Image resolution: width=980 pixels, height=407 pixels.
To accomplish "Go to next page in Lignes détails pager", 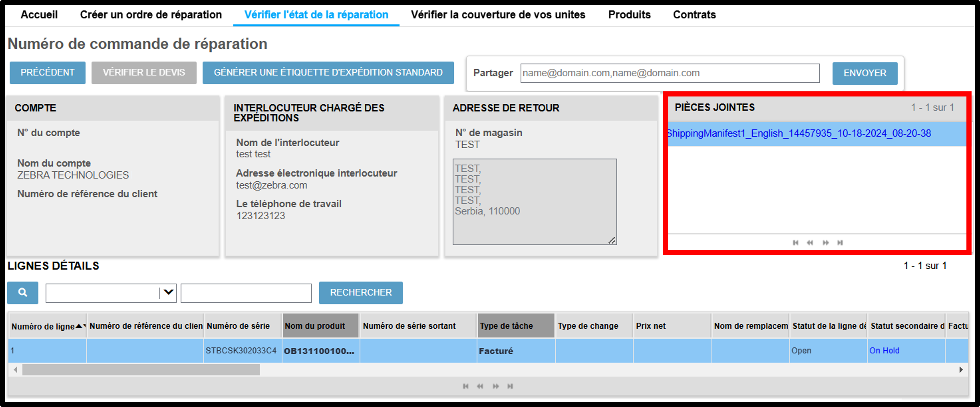I will point(496,386).
